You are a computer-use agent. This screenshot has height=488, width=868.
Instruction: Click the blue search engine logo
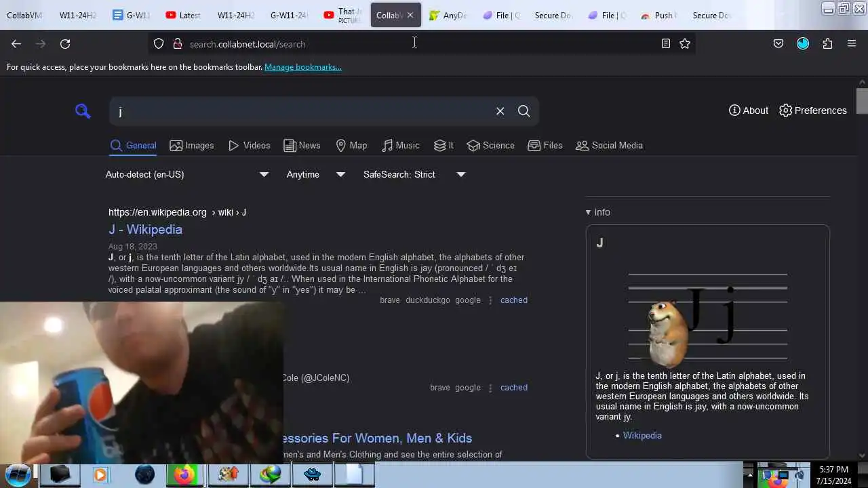[x=83, y=111]
